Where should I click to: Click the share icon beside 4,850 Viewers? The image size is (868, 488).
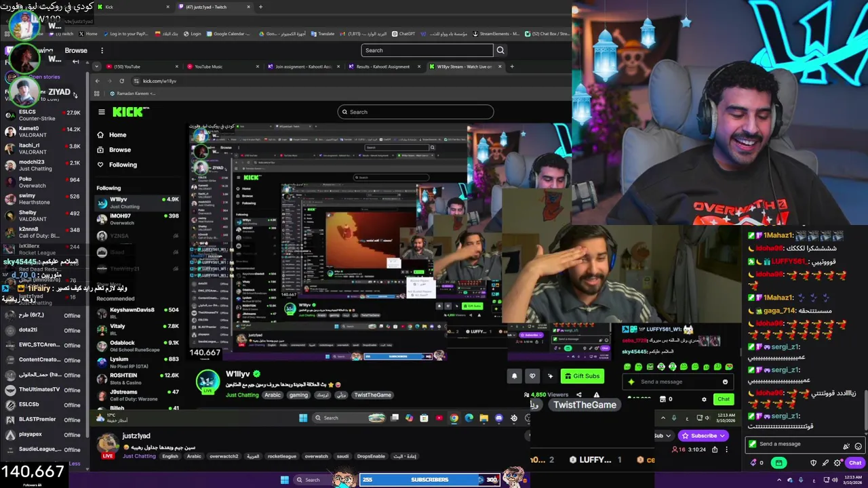[578, 394]
